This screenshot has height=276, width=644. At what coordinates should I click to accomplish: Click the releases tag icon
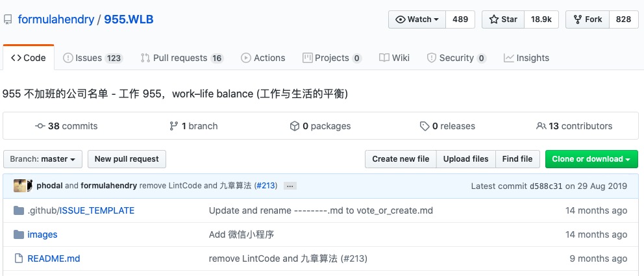click(x=425, y=126)
